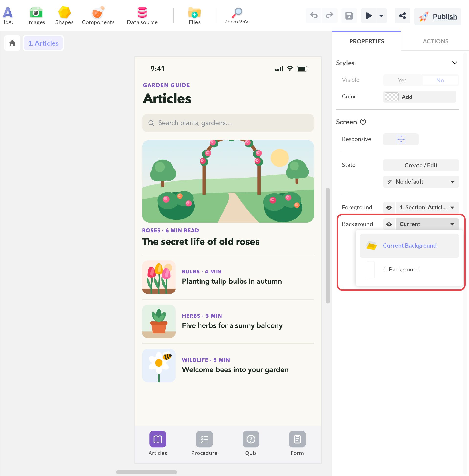469x476 pixels.
Task: Collapse the Styles section chevron
Action: pyautogui.click(x=455, y=63)
